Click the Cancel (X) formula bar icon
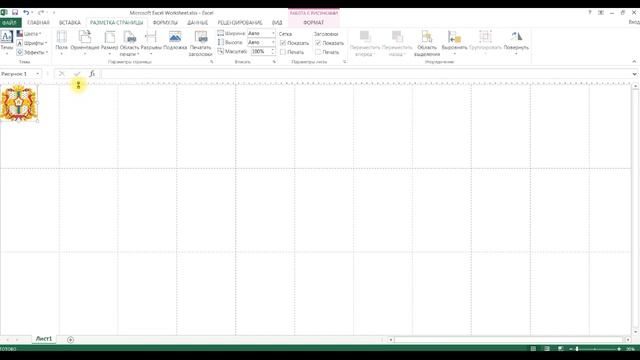640x360 pixels. pyautogui.click(x=62, y=73)
